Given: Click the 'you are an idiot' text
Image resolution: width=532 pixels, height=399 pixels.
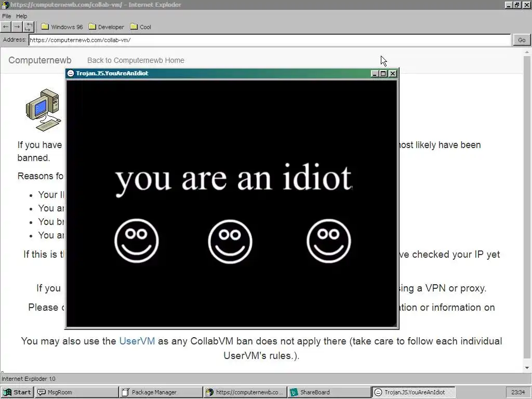Looking at the screenshot, I should 233,179.
